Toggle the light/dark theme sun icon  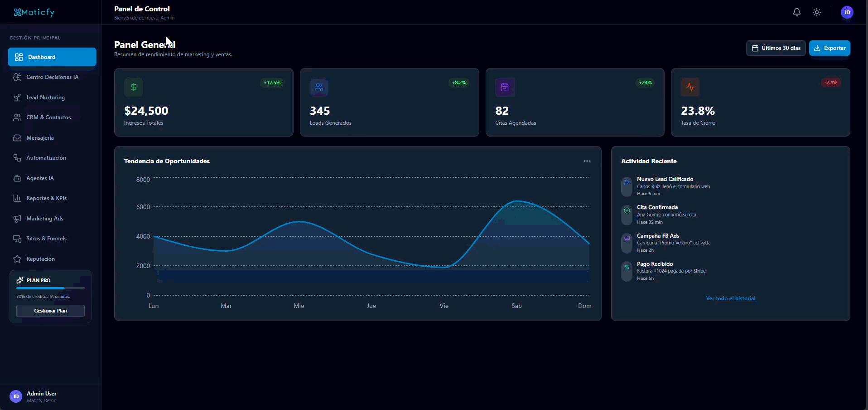(817, 12)
